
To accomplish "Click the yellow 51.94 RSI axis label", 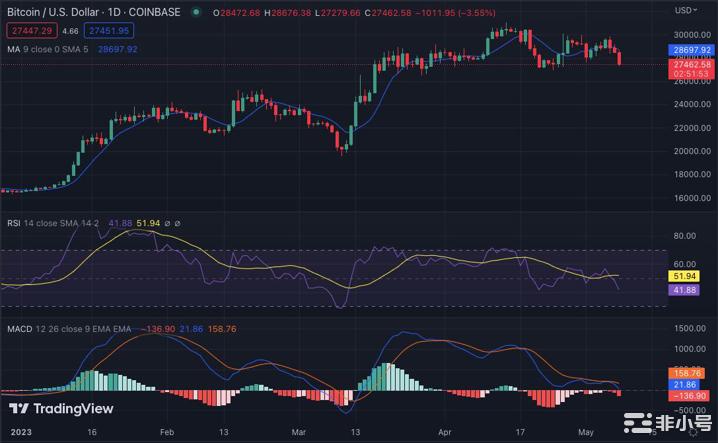I will (684, 276).
